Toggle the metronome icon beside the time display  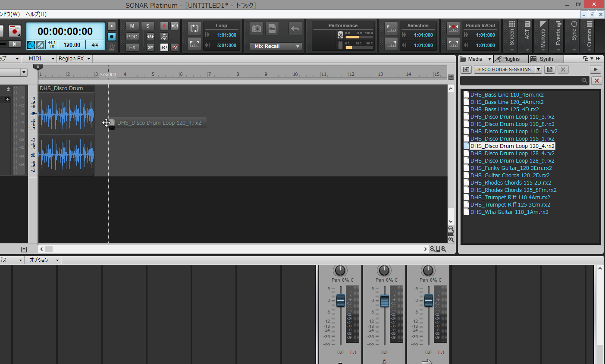click(x=112, y=47)
